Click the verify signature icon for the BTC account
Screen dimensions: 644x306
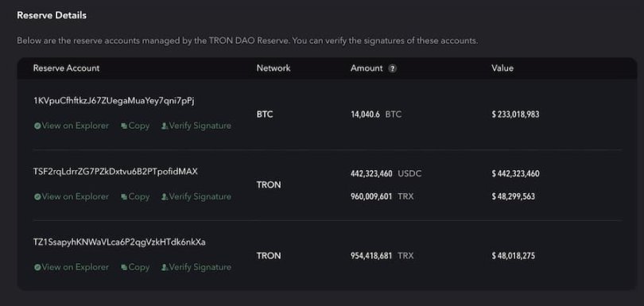pos(165,126)
